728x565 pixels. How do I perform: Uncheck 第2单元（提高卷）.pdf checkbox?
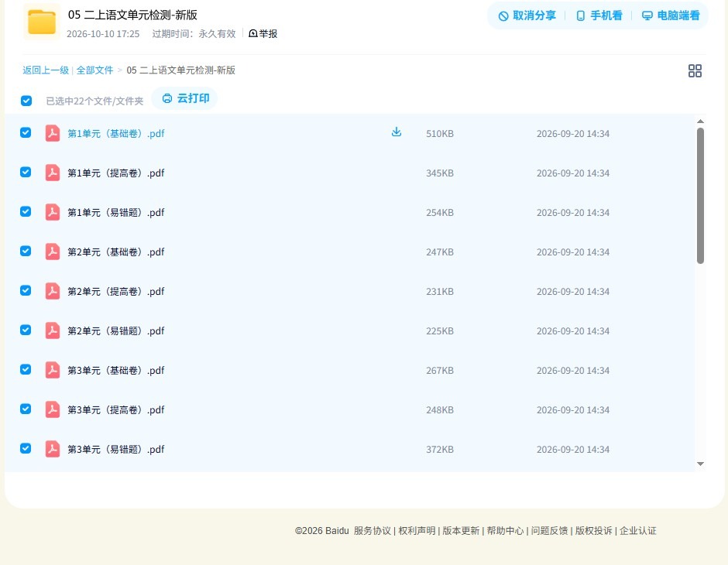26,290
